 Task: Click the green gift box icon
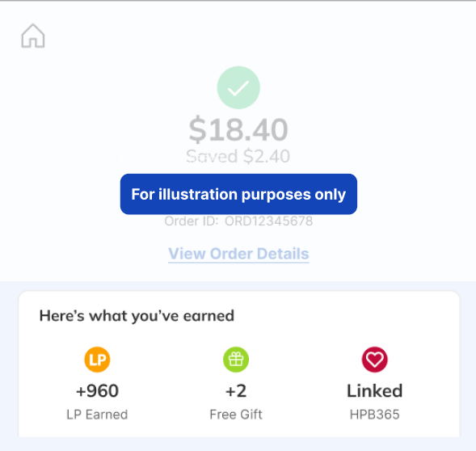pyautogui.click(x=236, y=360)
